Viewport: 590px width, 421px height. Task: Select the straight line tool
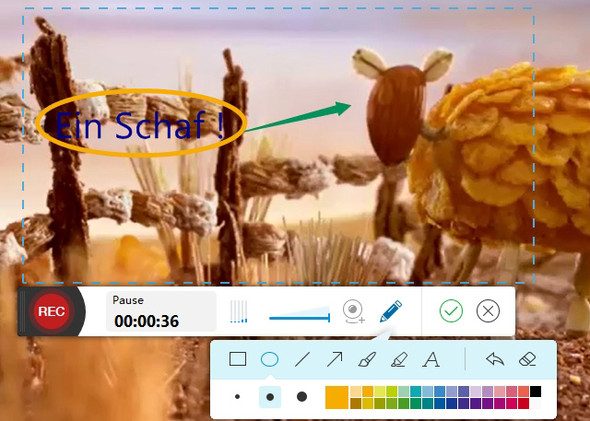(302, 359)
